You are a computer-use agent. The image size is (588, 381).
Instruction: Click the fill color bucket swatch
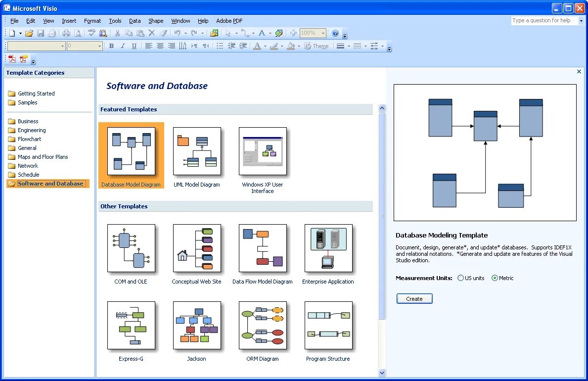pyautogui.click(x=291, y=46)
